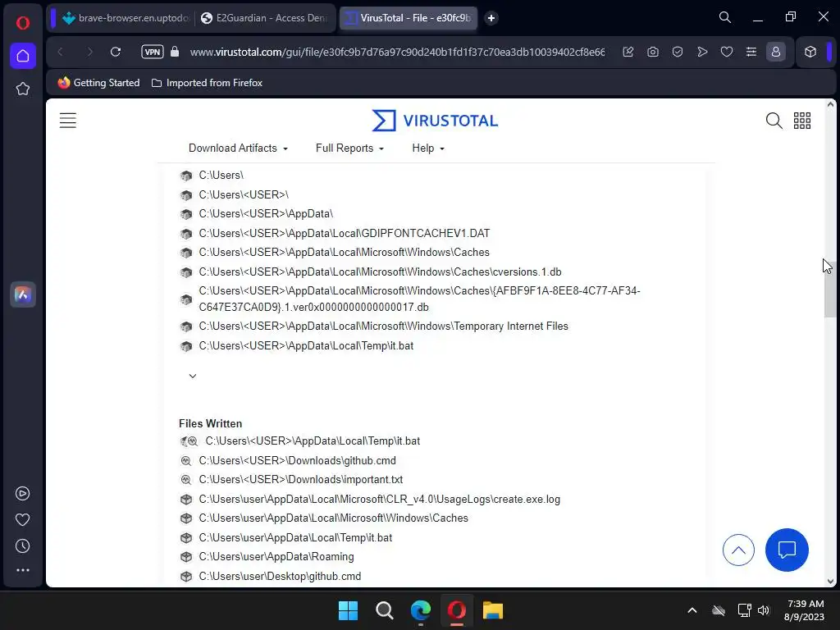Add page to bookmarks heart icon
840x630 pixels.
[727, 52]
